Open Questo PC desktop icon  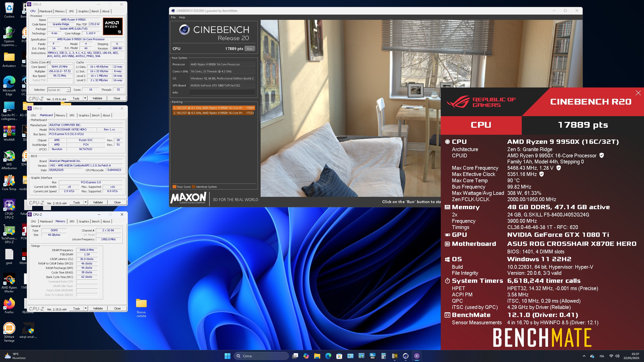9,111
